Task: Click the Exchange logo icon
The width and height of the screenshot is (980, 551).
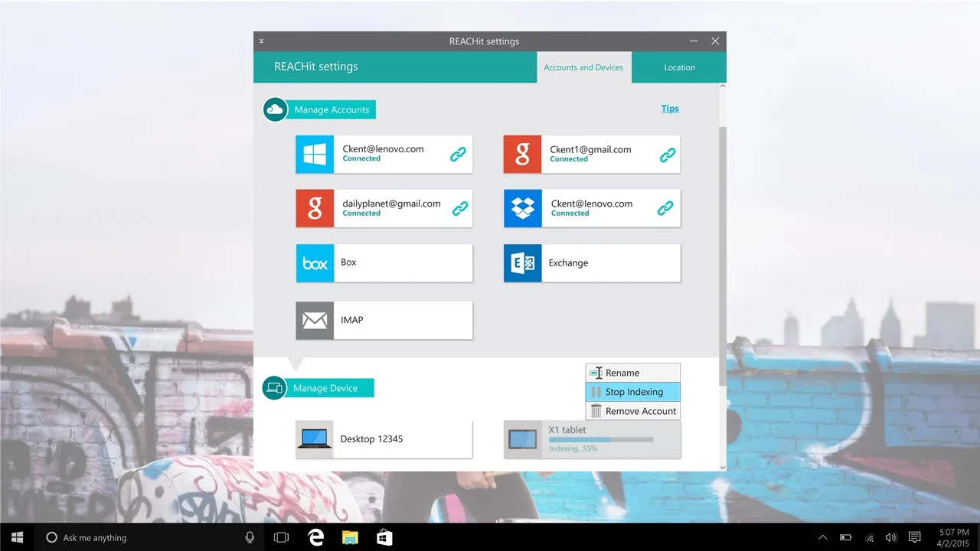Action: click(522, 263)
